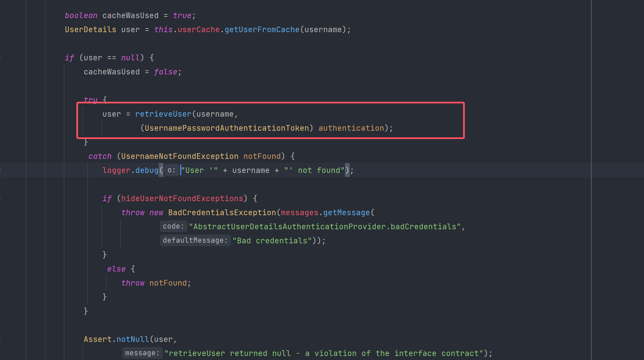
Task: Click the 'o:' parameter inlay hint
Action: (171, 170)
